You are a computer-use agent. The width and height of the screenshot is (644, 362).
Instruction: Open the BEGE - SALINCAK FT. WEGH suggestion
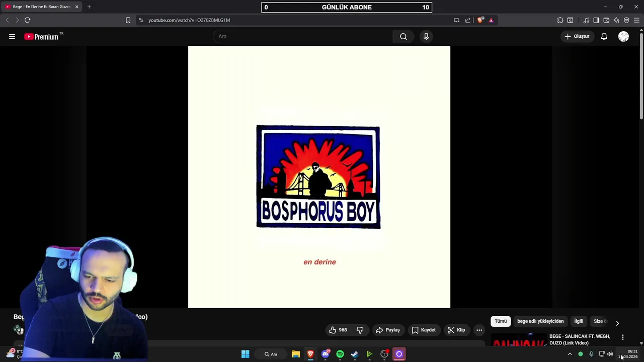click(x=580, y=339)
